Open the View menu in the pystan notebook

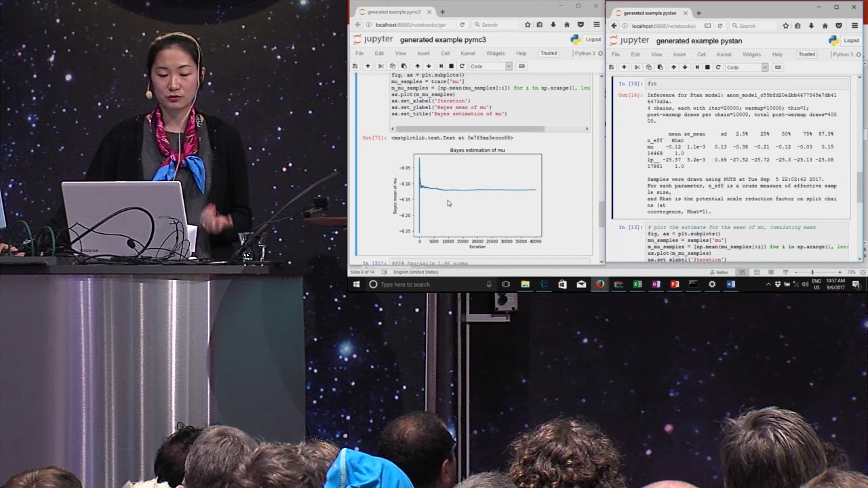coord(657,54)
